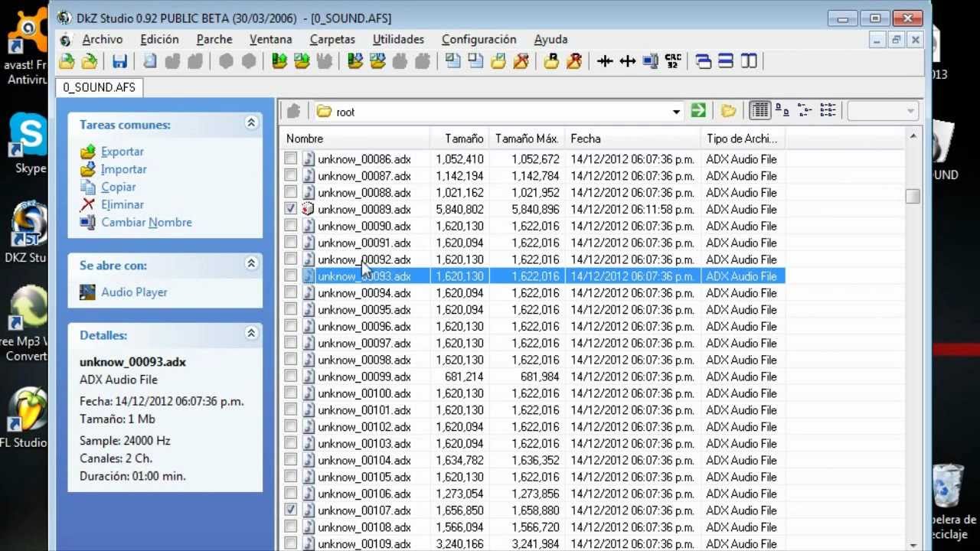Click the monitor icon left of CRC 32
The image size is (980, 551).
tap(651, 61)
